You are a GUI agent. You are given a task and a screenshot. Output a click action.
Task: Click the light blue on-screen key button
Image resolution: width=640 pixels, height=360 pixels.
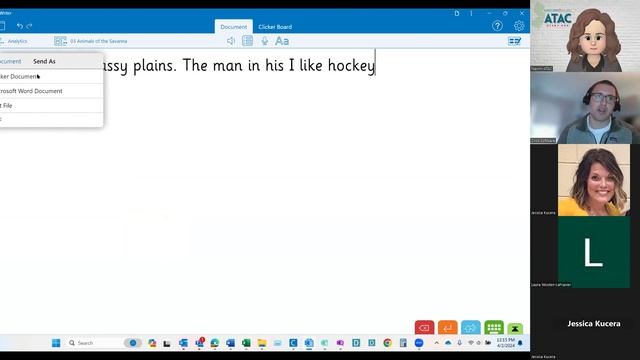[471, 328]
